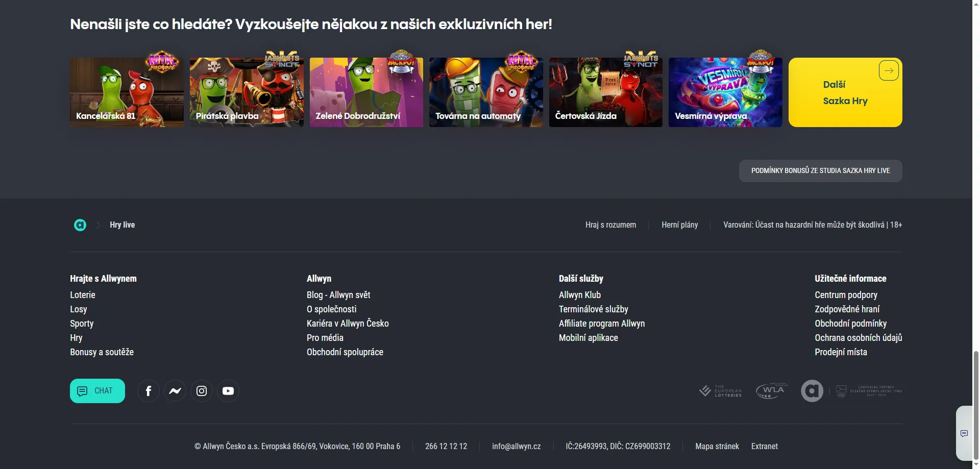Open Mobilní aplikace link
The width and height of the screenshot is (980, 469).
click(x=589, y=338)
